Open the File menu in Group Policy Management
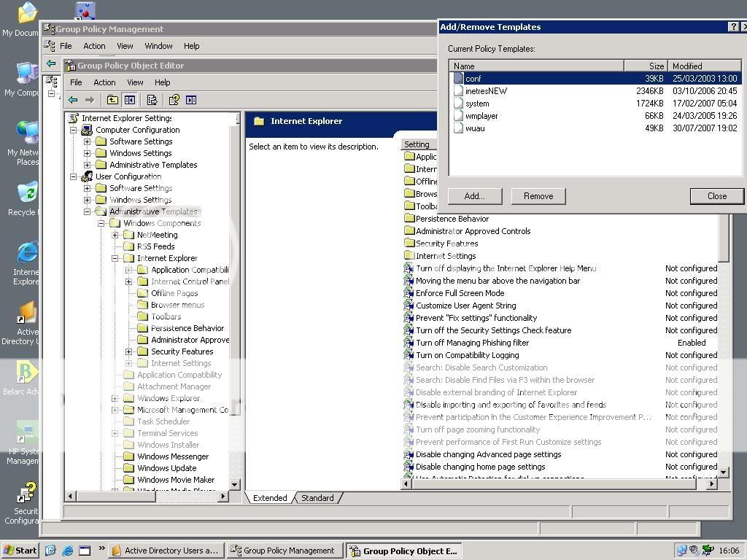 [66, 46]
